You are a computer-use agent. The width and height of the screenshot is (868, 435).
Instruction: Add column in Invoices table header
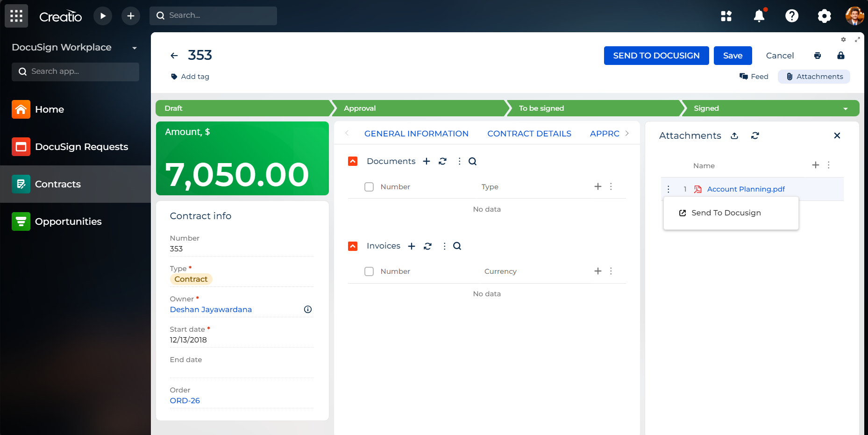[598, 271]
